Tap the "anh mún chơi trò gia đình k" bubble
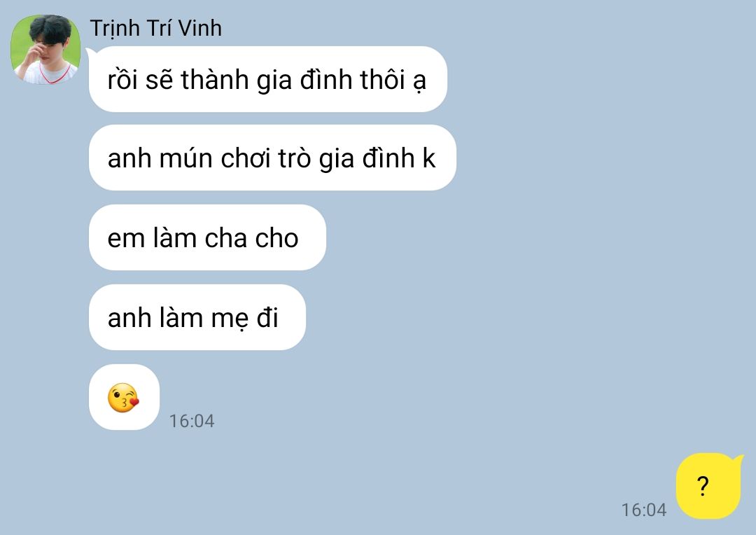Screen dimensions: 756x535 [x=272, y=158]
